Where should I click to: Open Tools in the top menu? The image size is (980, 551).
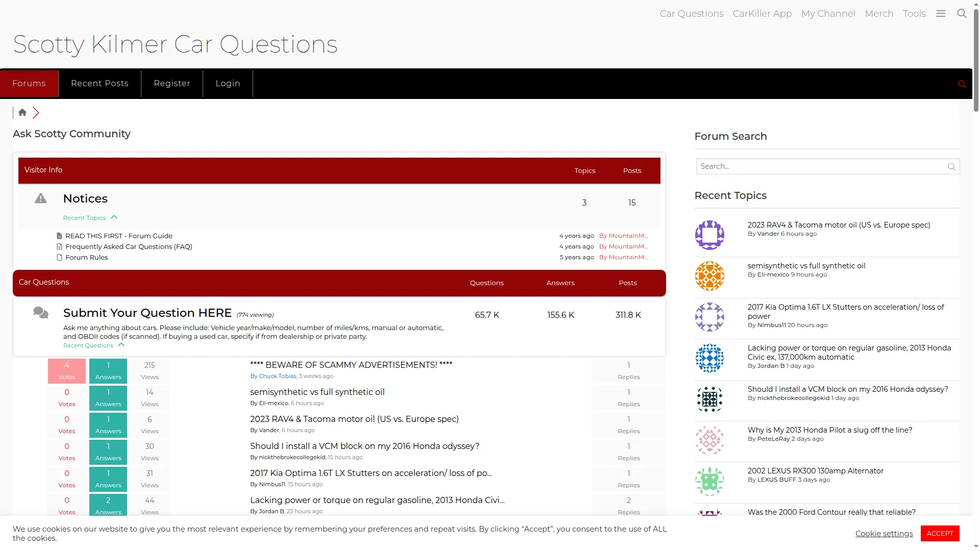(x=914, y=14)
